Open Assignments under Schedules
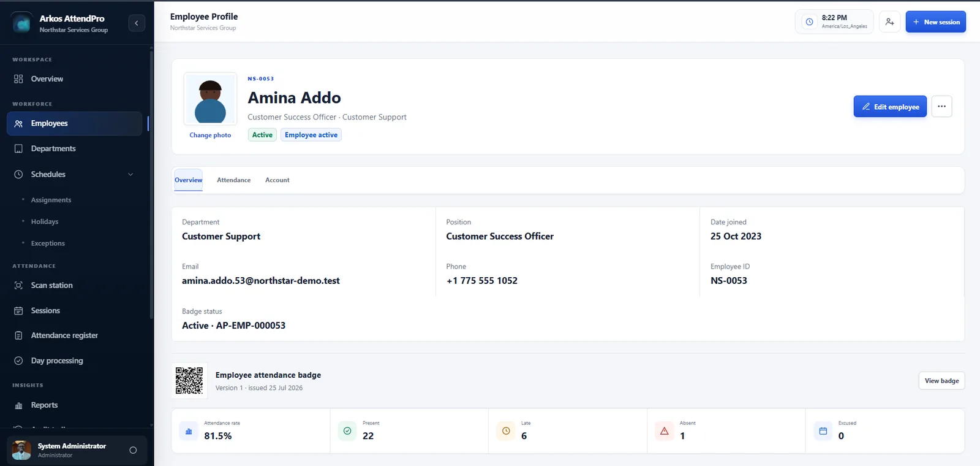 [51, 201]
